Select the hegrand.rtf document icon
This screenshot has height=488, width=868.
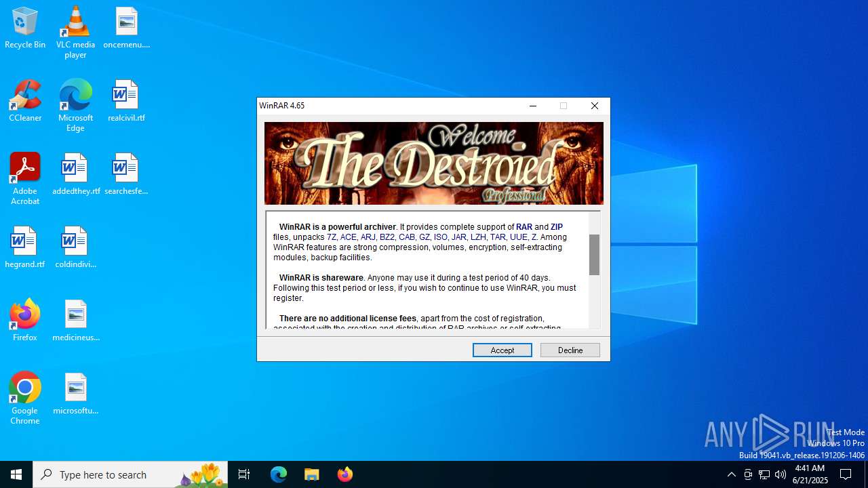25,247
